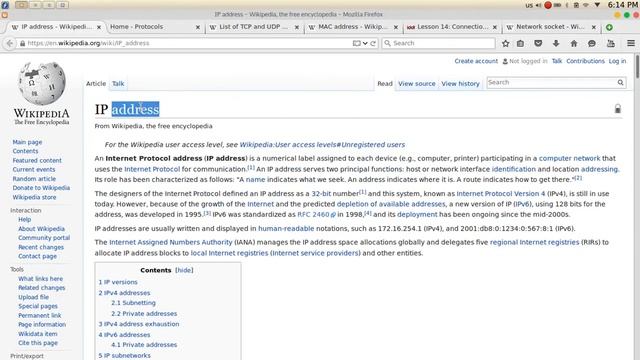Click the Wi-Fi network tray icon
This screenshot has height=360, width=640.
coord(586,5)
